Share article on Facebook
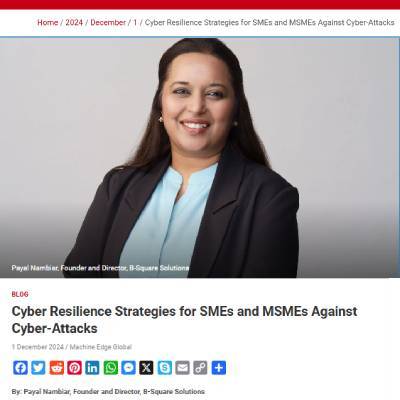Viewport: 400px width, 400px height. point(20,368)
